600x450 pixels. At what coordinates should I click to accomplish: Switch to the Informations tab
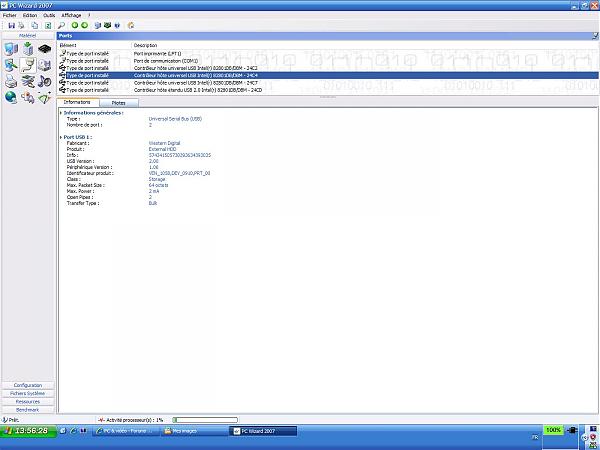tap(77, 102)
